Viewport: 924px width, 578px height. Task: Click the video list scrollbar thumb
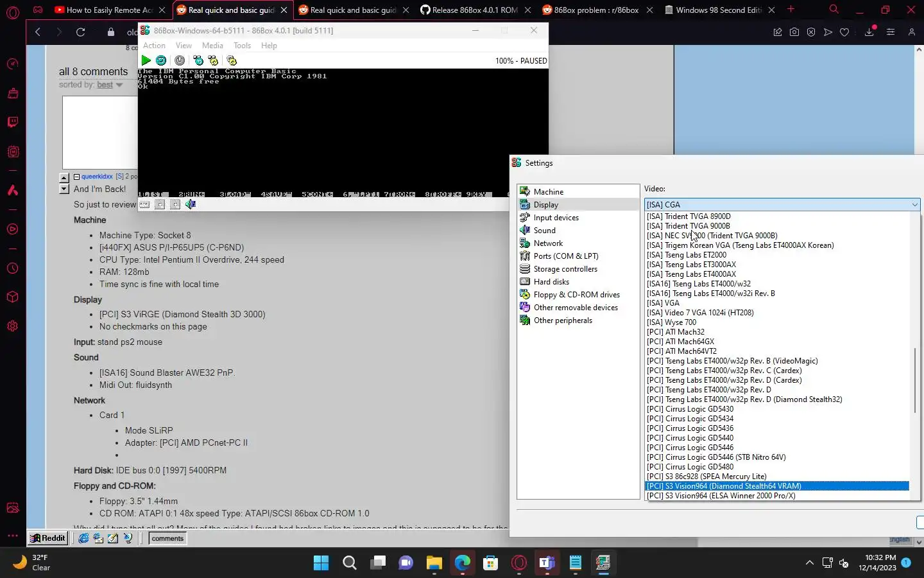point(915,380)
